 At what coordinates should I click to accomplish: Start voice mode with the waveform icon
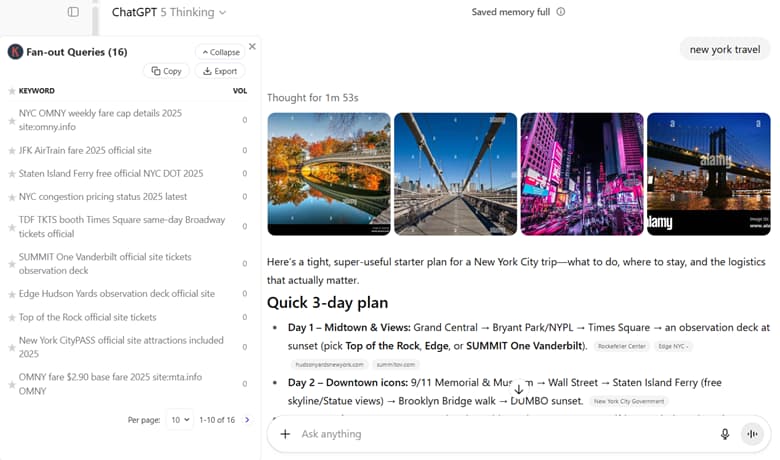752,434
